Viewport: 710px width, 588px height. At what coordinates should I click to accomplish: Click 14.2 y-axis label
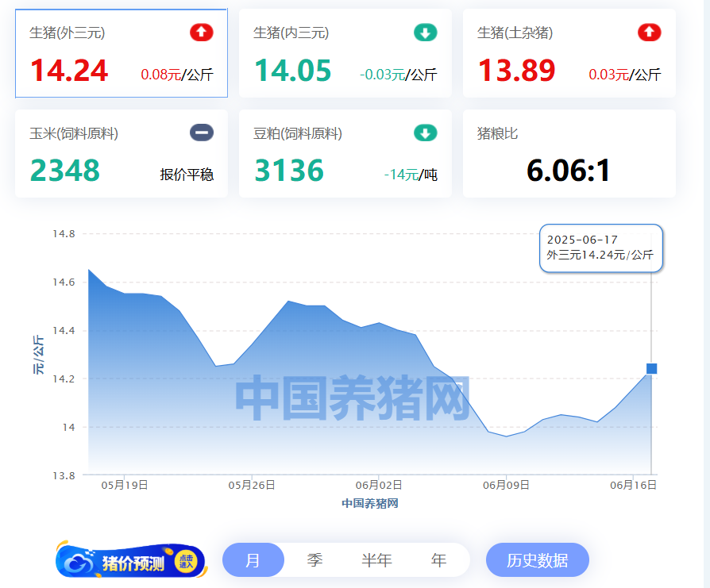point(64,379)
